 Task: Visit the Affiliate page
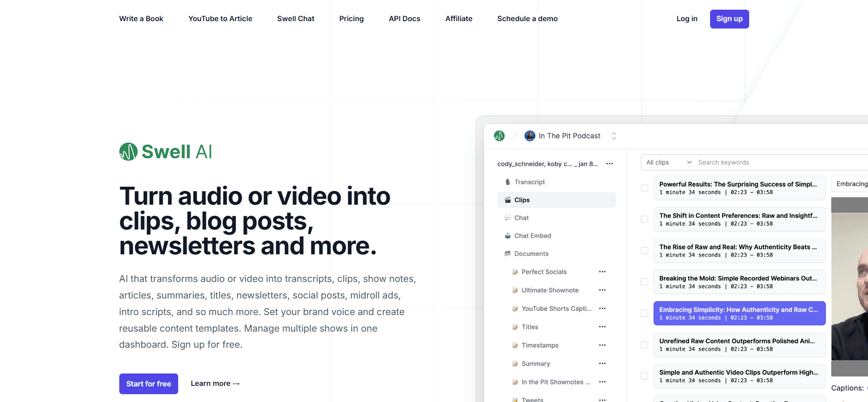coord(459,19)
